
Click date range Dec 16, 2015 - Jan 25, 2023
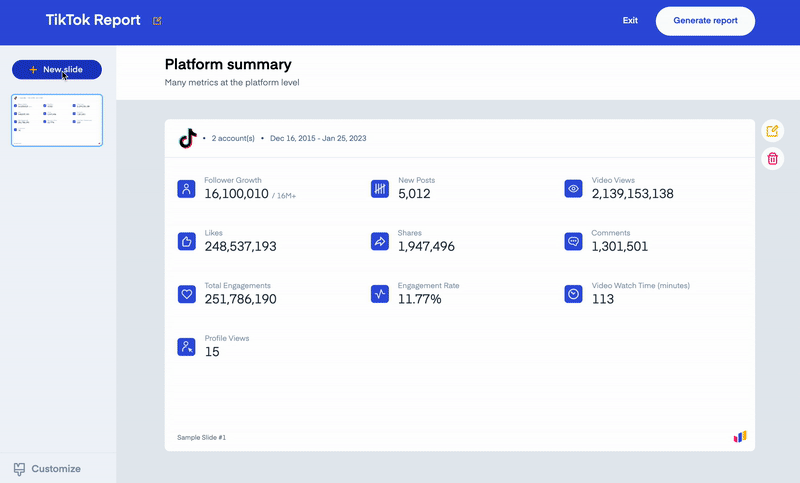pos(318,138)
